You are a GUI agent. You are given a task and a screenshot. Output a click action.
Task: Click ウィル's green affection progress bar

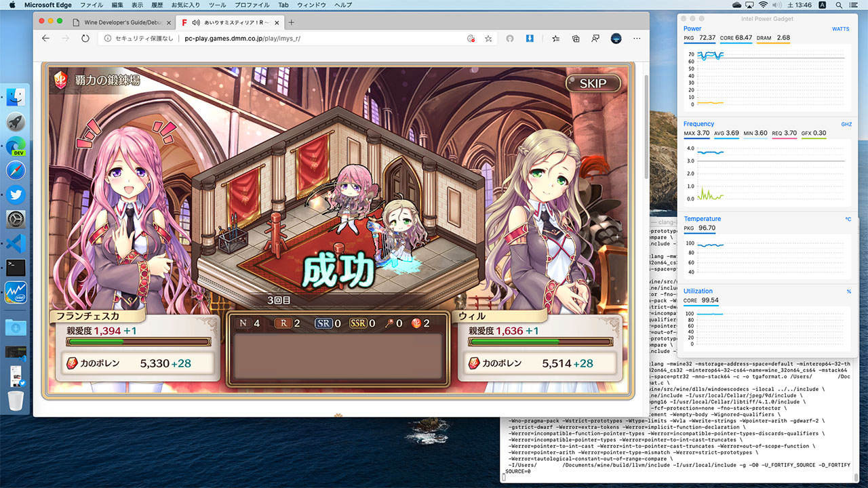pos(541,342)
